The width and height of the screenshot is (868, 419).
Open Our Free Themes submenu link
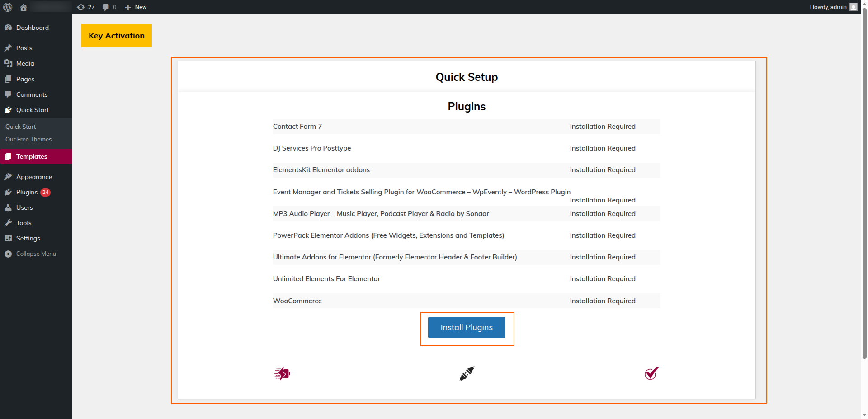[x=28, y=139]
